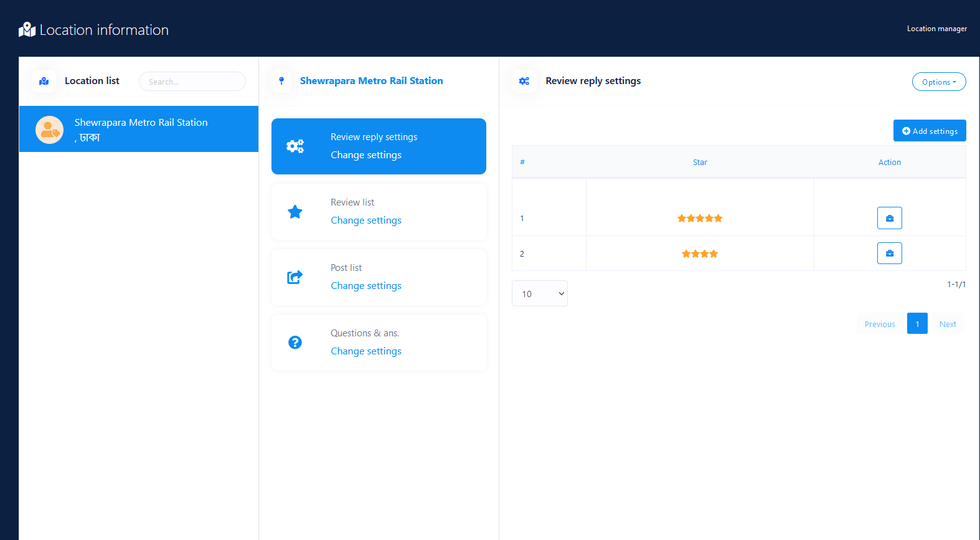Open Change settings under Post list
The width and height of the screenshot is (980, 540).
click(x=366, y=286)
